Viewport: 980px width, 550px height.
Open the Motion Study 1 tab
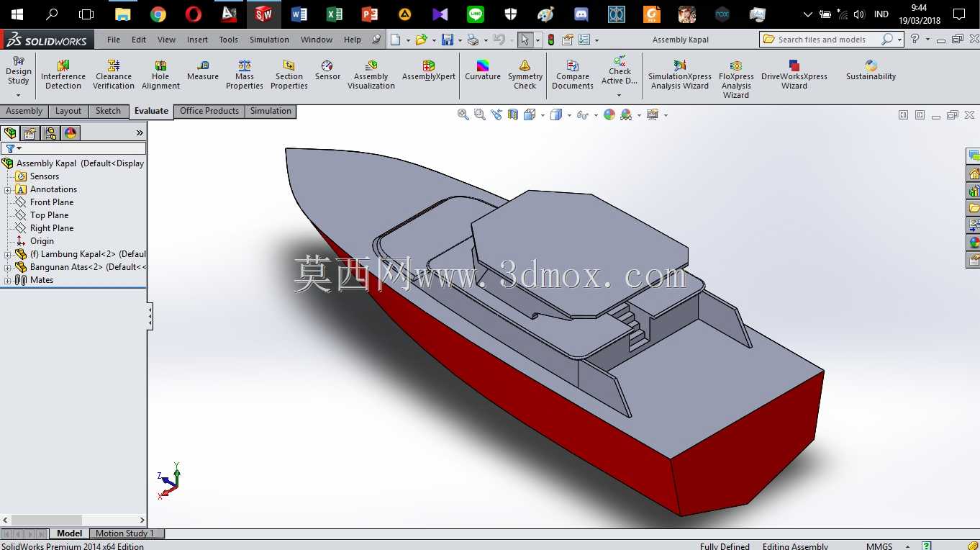coord(125,533)
